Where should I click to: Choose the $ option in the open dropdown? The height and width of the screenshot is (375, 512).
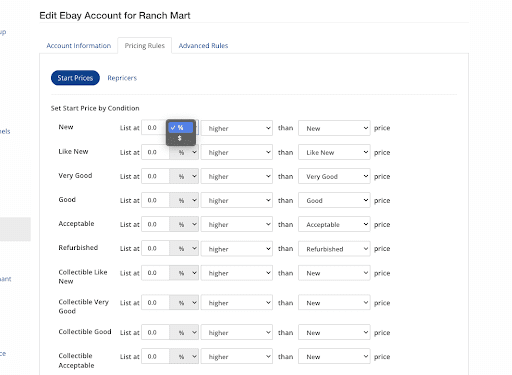click(181, 138)
